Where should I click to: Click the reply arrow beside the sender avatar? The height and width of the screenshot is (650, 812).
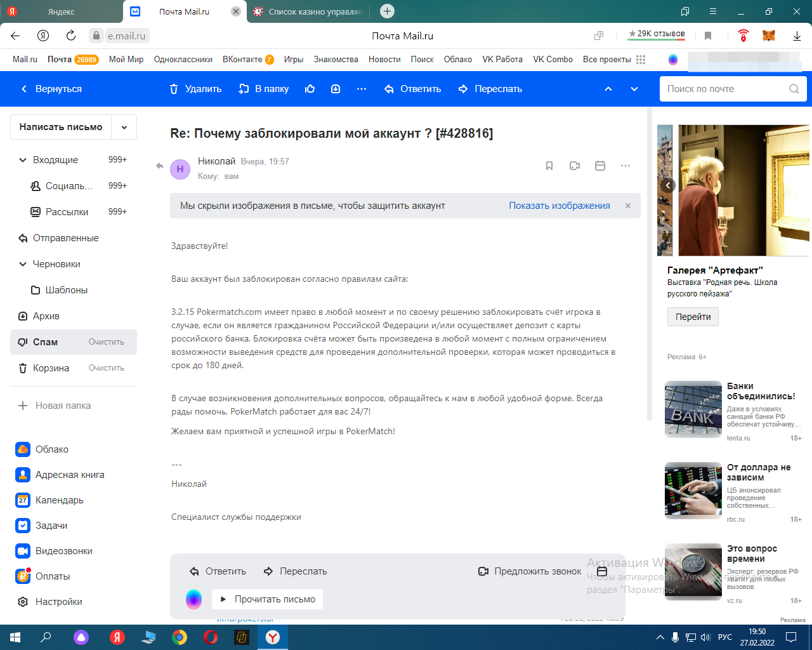click(160, 166)
